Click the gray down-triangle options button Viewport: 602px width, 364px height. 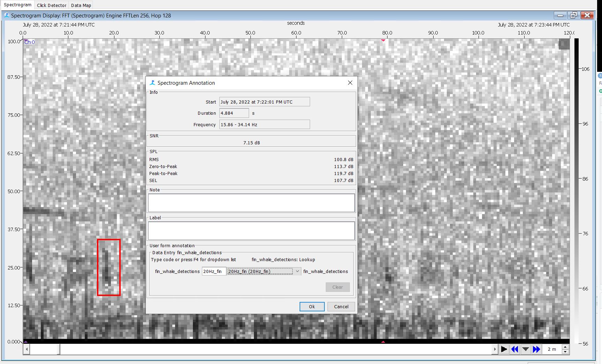[x=526, y=349]
